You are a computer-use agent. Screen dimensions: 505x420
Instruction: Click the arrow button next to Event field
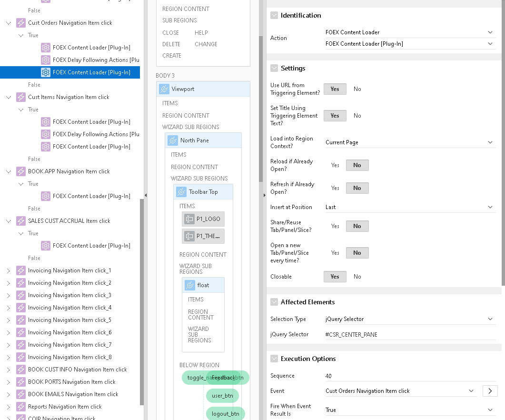[490, 391]
